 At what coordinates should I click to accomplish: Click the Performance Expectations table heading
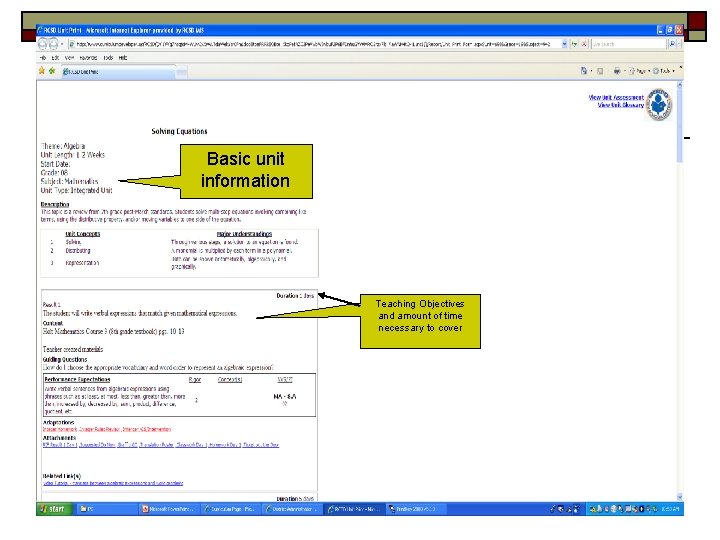tap(77, 379)
